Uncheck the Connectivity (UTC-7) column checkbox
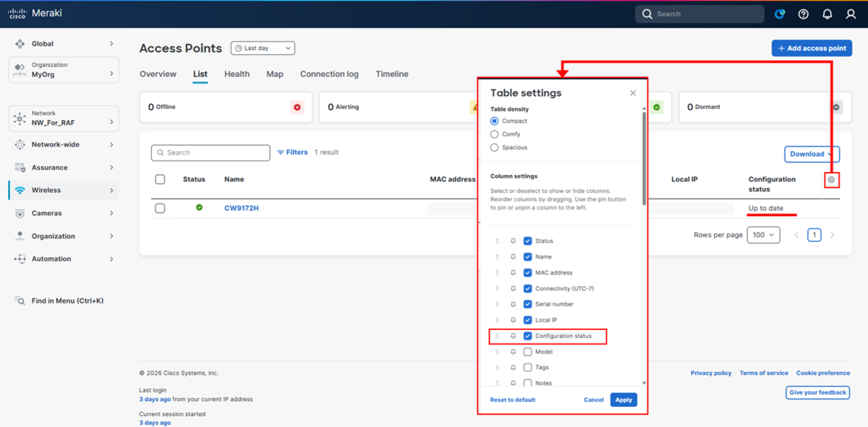 [528, 289]
